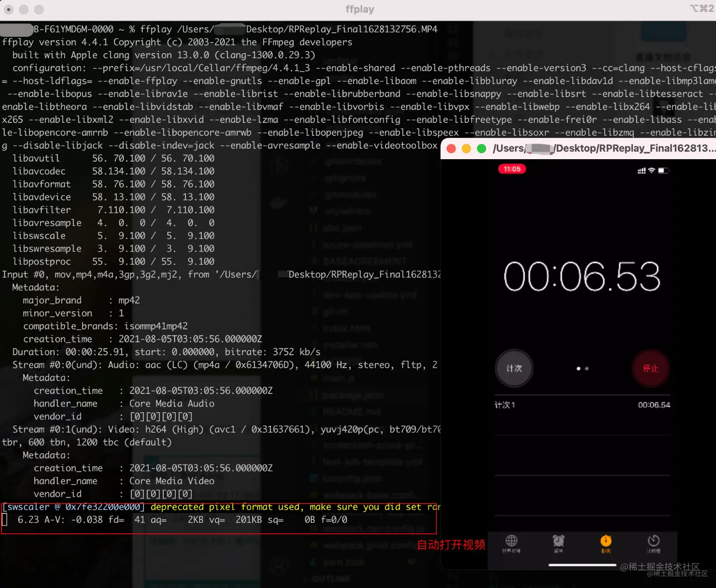Click the stopwatch page indicator dots
The width and height of the screenshot is (716, 588).
(x=582, y=369)
